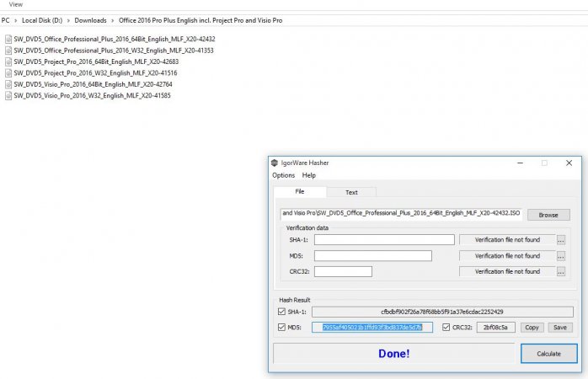Select file icon for Project_Pro_2016_64Bit
The width and height of the screenshot is (588, 379).
[8, 61]
